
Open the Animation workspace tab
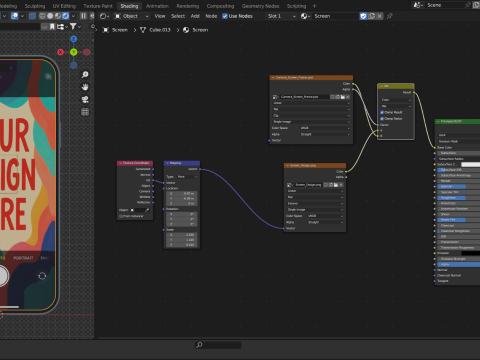157,6
